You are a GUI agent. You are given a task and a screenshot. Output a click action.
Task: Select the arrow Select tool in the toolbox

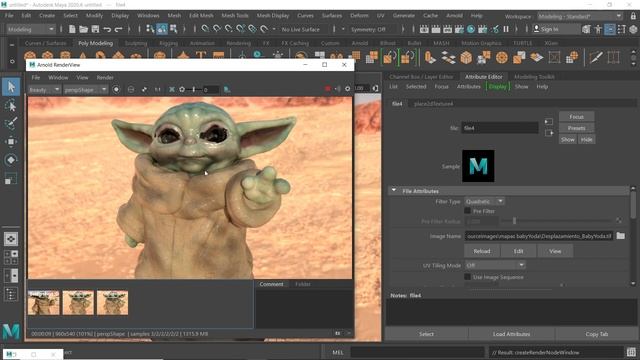(x=11, y=87)
